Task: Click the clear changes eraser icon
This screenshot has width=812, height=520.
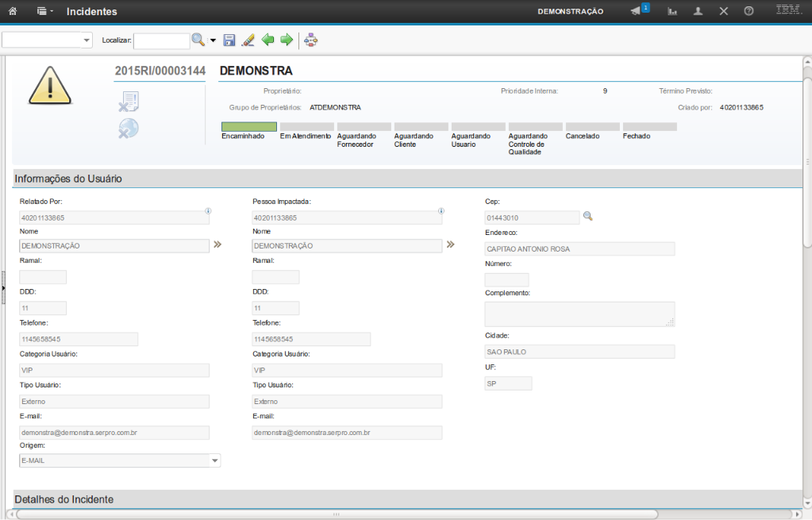Action: [248, 40]
